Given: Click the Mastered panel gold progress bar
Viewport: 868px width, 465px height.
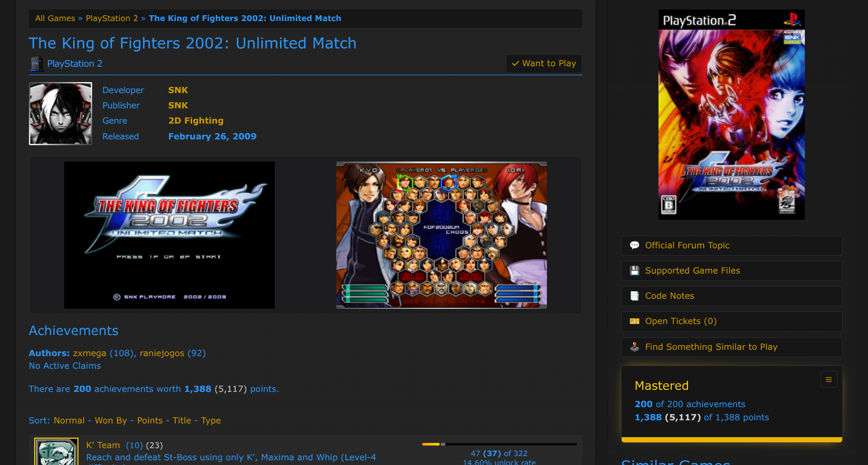Looking at the screenshot, I should tap(732, 440).
